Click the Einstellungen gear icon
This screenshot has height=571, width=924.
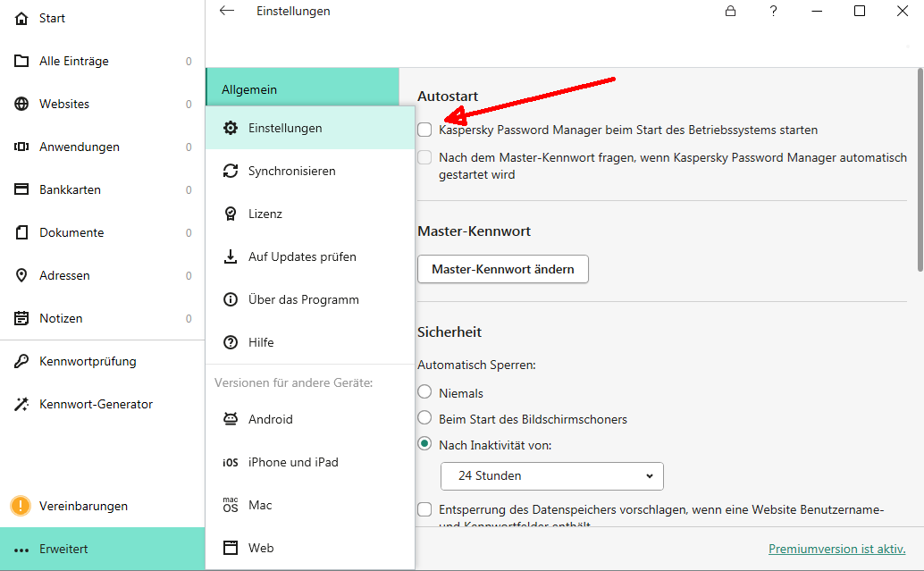tap(231, 128)
